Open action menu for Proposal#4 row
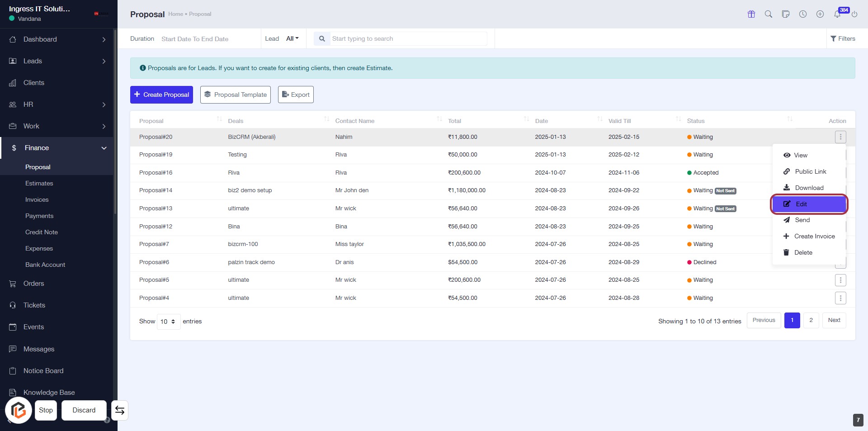 coord(840,298)
